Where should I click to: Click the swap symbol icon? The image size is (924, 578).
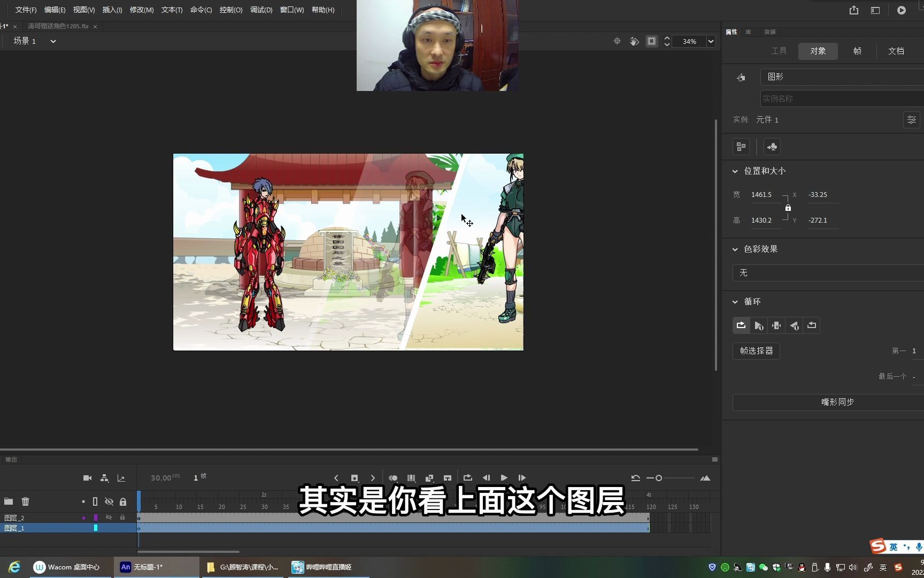[741, 147]
